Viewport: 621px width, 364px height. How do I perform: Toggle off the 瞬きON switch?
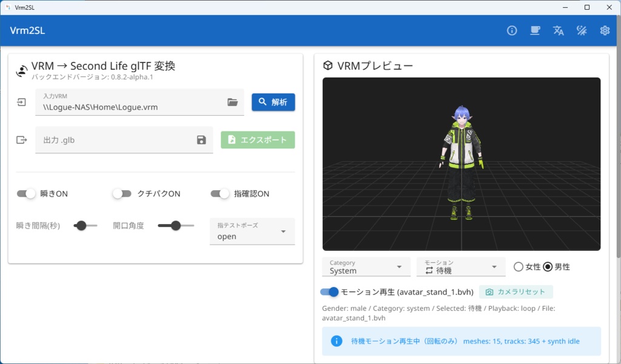26,193
